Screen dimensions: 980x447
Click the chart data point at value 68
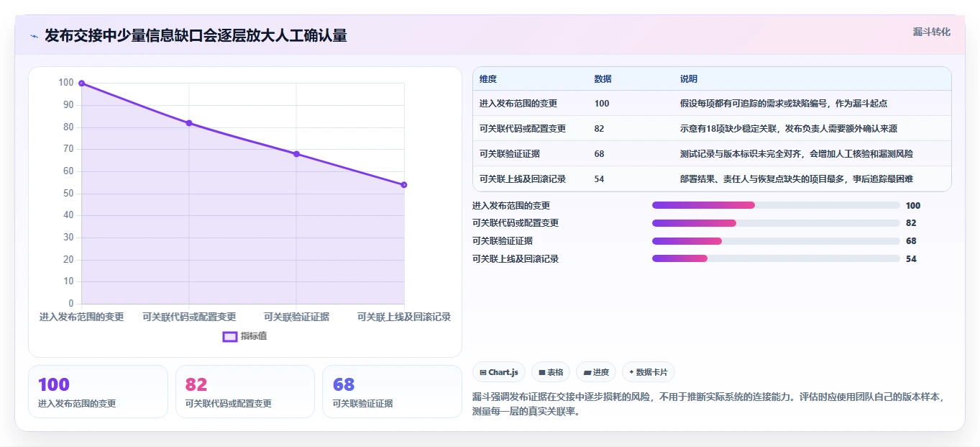click(x=296, y=154)
